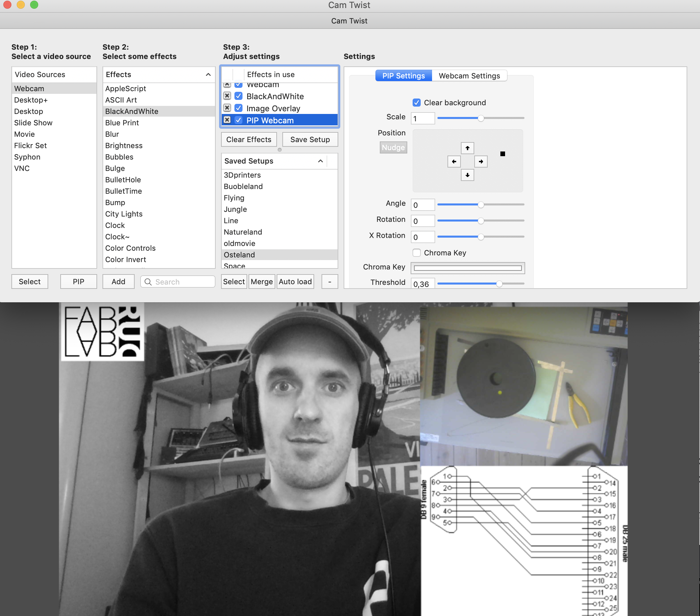The width and height of the screenshot is (700, 616).
Task: Adjust the Threshold slider
Action: pyautogui.click(x=499, y=283)
